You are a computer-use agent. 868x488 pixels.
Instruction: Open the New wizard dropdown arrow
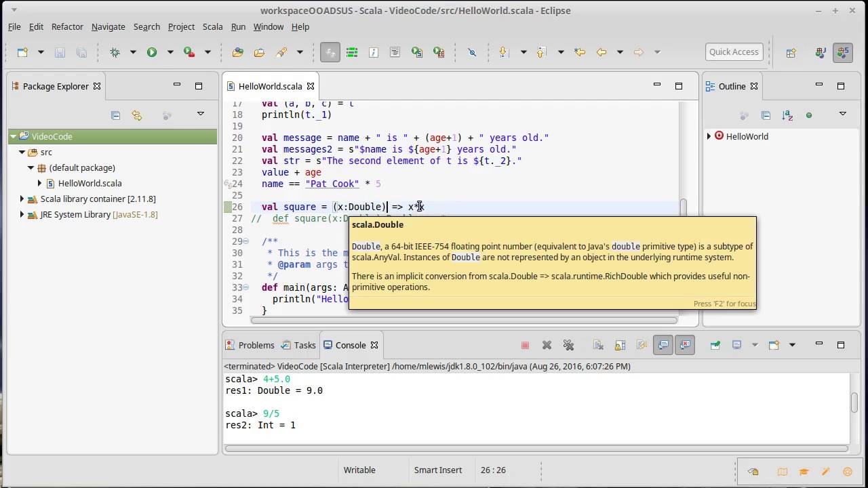click(41, 52)
